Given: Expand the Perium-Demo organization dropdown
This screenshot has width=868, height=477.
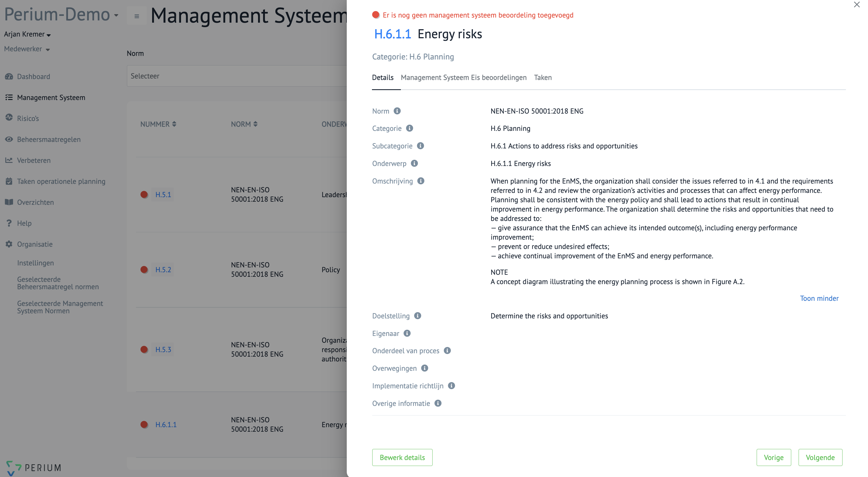Looking at the screenshot, I should coord(116,15).
